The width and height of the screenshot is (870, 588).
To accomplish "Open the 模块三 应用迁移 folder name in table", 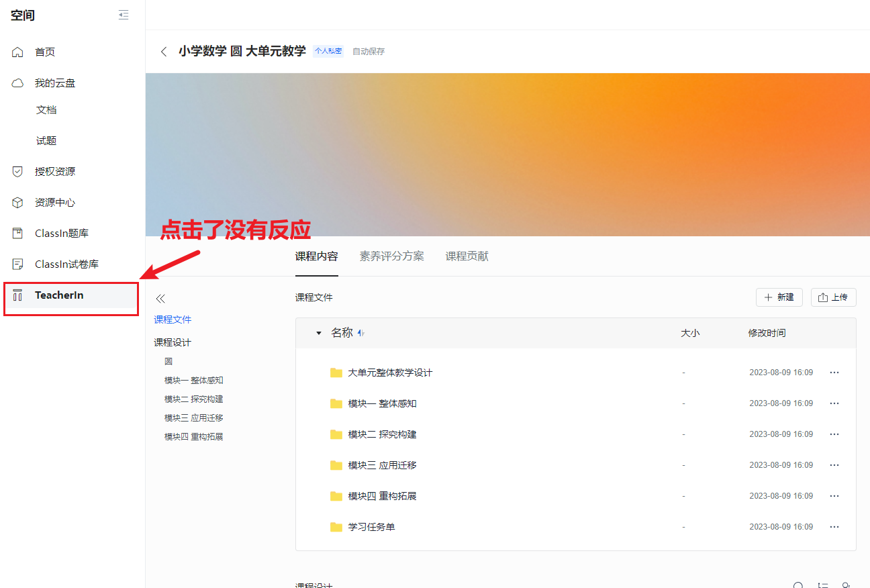I will (383, 465).
